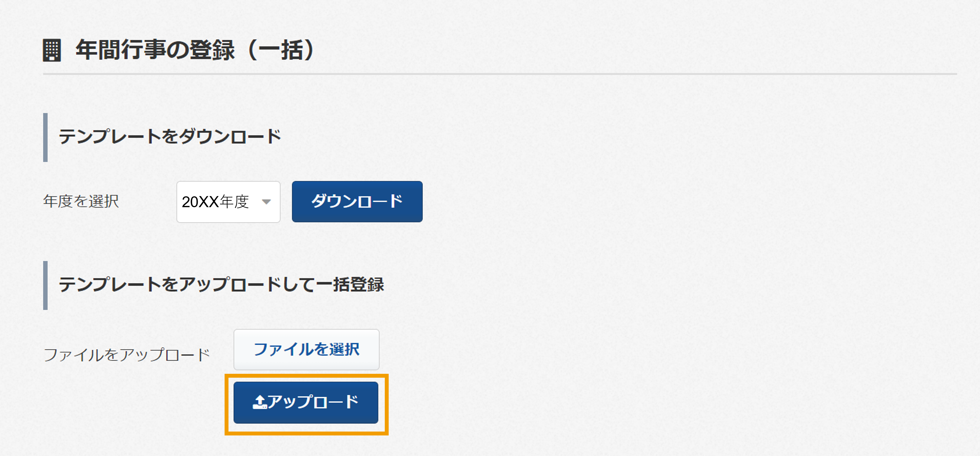Screen dimensions: 980x456
Task: Click the 年間行事 text in the page title
Action: coord(121,50)
